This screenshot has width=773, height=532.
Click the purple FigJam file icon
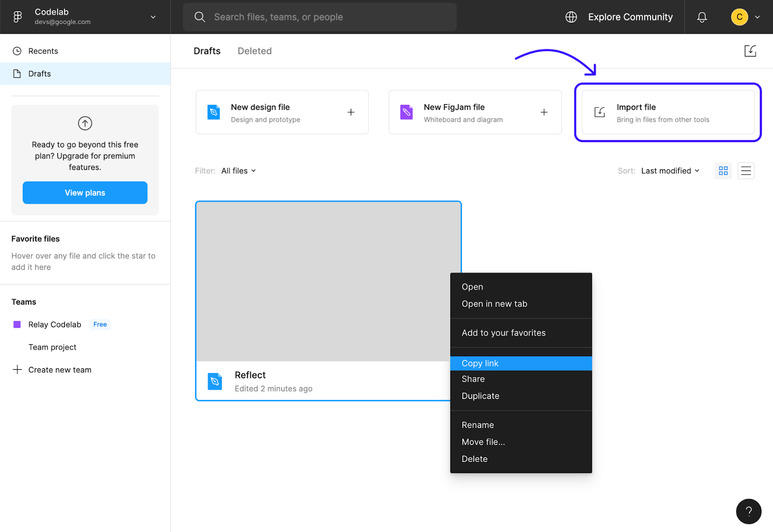pyautogui.click(x=407, y=112)
